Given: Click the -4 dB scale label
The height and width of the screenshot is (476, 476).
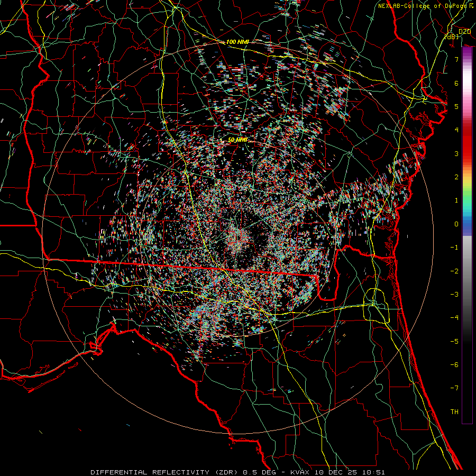Looking at the screenshot, I should point(454,318).
